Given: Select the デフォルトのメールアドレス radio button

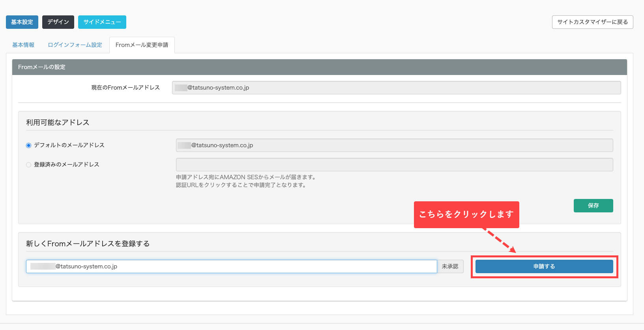Looking at the screenshot, I should (x=28, y=145).
